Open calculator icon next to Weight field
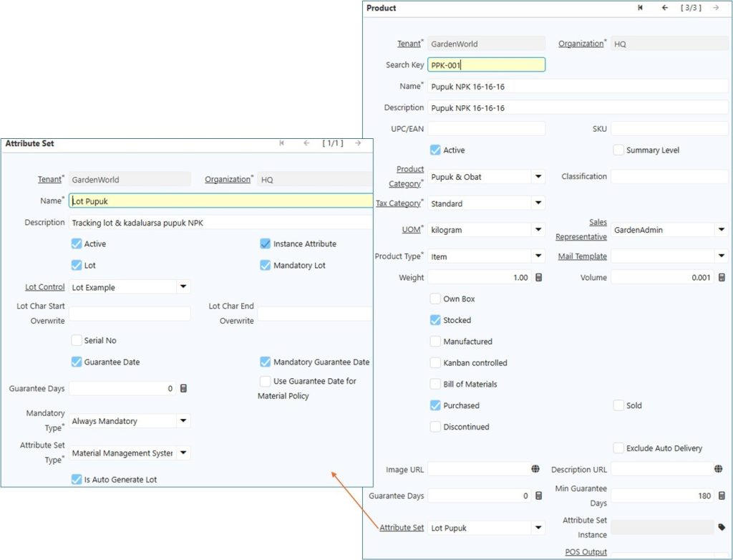Image resolution: width=733 pixels, height=560 pixels. (539, 278)
